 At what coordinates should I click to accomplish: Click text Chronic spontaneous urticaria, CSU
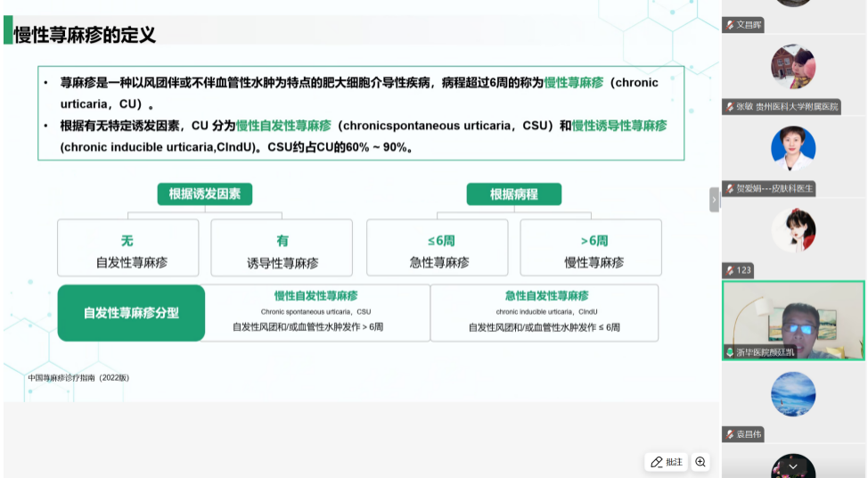click(316, 312)
